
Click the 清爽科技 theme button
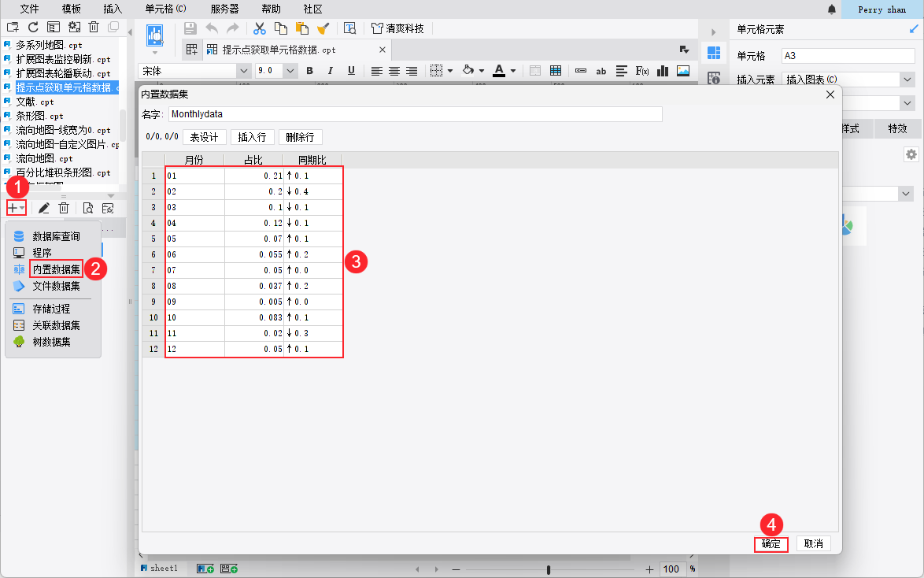point(397,28)
